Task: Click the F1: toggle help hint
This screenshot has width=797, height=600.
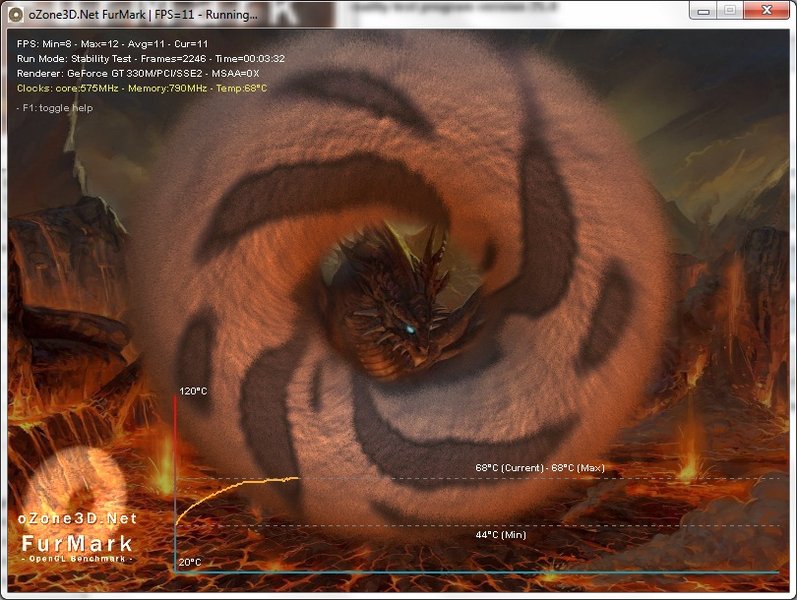Action: point(54,108)
